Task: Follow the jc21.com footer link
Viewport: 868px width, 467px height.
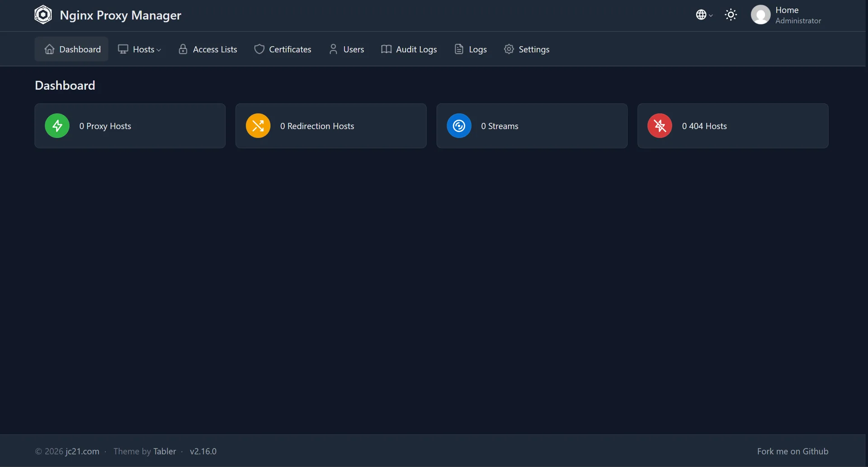Action: pos(82,451)
